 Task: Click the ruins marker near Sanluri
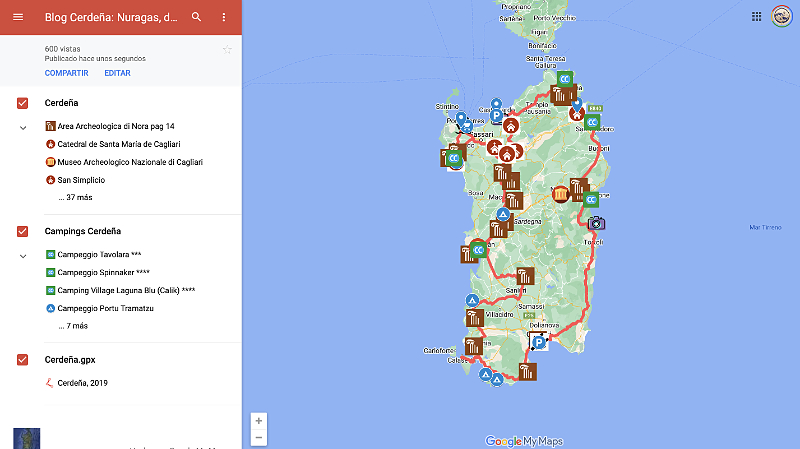tap(525, 277)
